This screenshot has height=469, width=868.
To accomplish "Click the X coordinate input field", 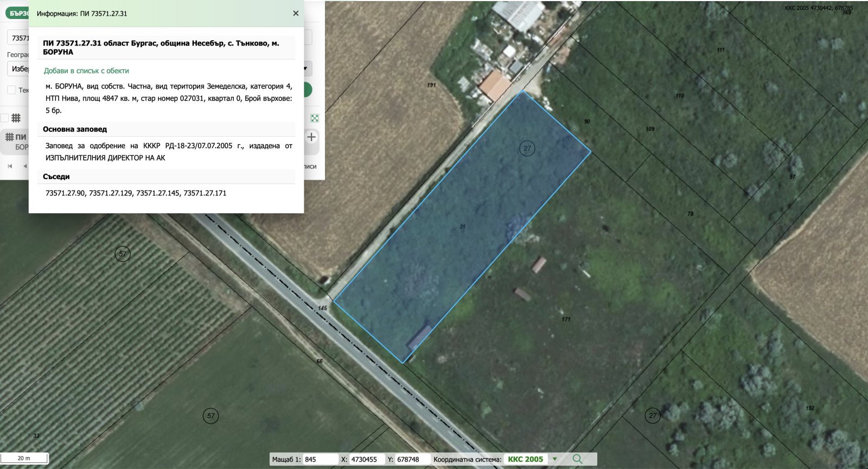I will tap(367, 459).
